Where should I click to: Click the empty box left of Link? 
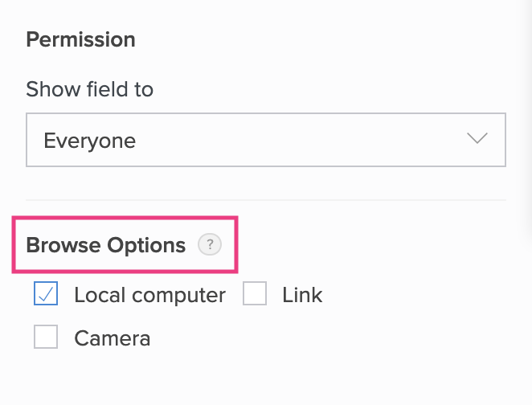[255, 295]
